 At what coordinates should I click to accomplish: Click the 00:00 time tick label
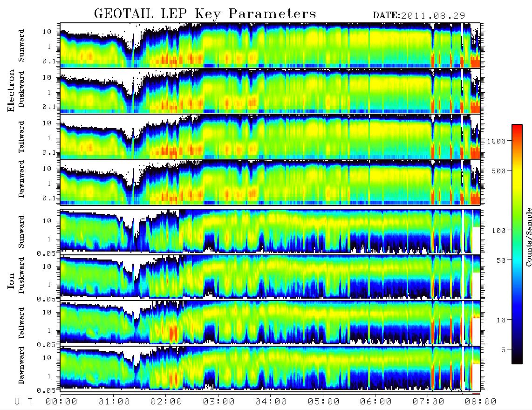tap(61, 402)
